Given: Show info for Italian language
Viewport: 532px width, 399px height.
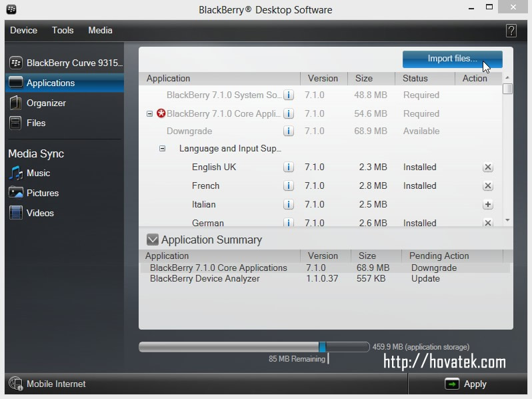Looking at the screenshot, I should coord(289,204).
